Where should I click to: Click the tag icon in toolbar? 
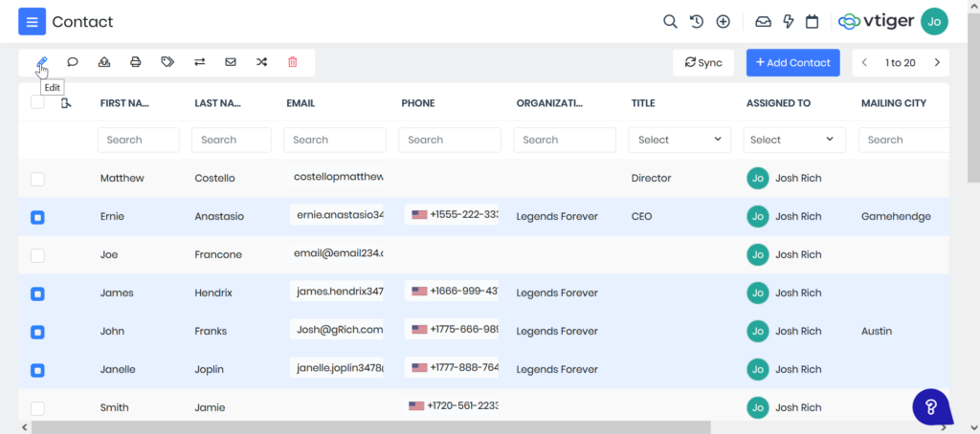167,62
